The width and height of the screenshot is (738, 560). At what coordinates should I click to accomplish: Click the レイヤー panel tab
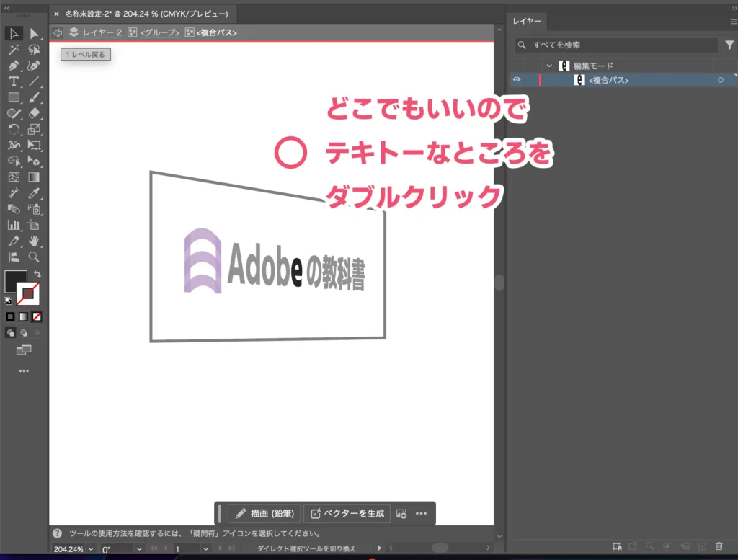tap(527, 21)
